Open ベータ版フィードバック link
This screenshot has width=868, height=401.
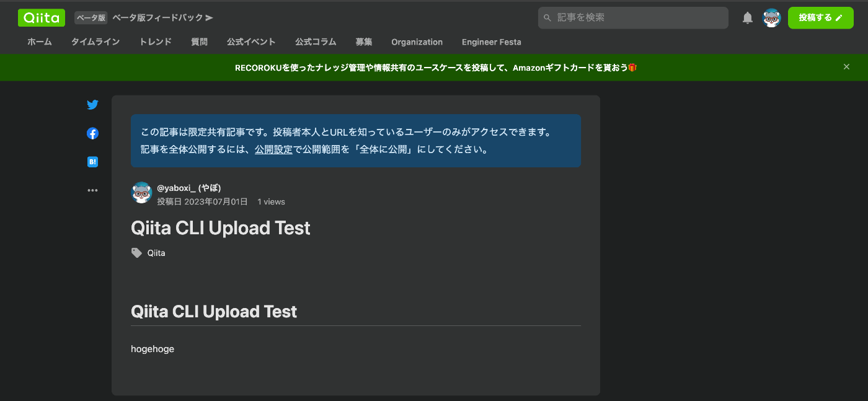click(x=162, y=18)
